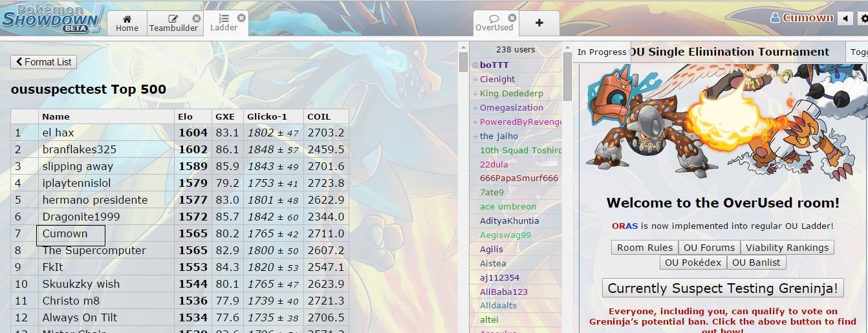
Task: Open user Alldaalts in user list
Action: click(x=498, y=306)
